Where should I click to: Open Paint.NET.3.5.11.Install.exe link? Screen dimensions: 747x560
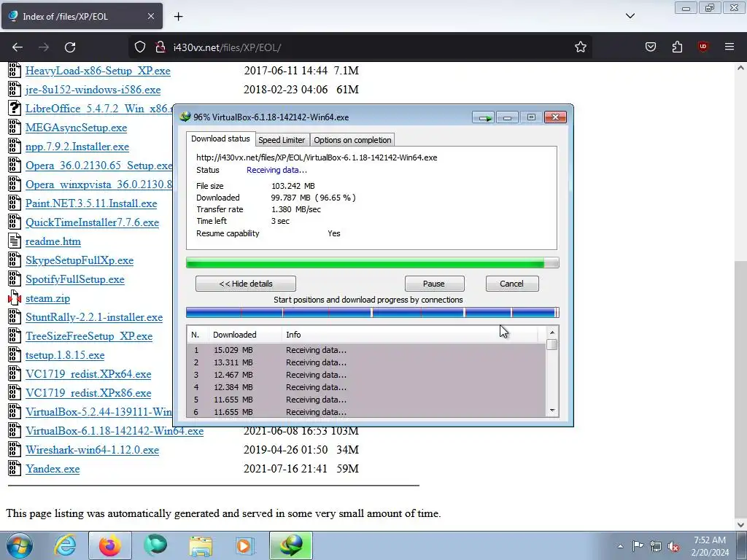pos(91,204)
